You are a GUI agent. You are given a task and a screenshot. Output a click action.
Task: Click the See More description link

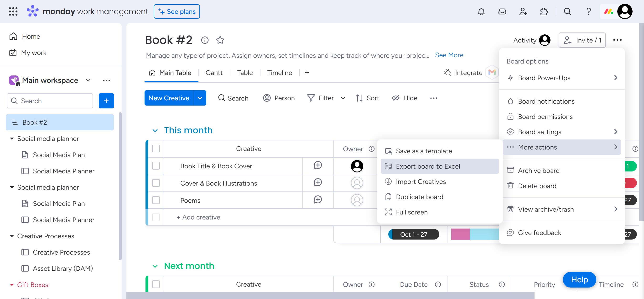[449, 55]
